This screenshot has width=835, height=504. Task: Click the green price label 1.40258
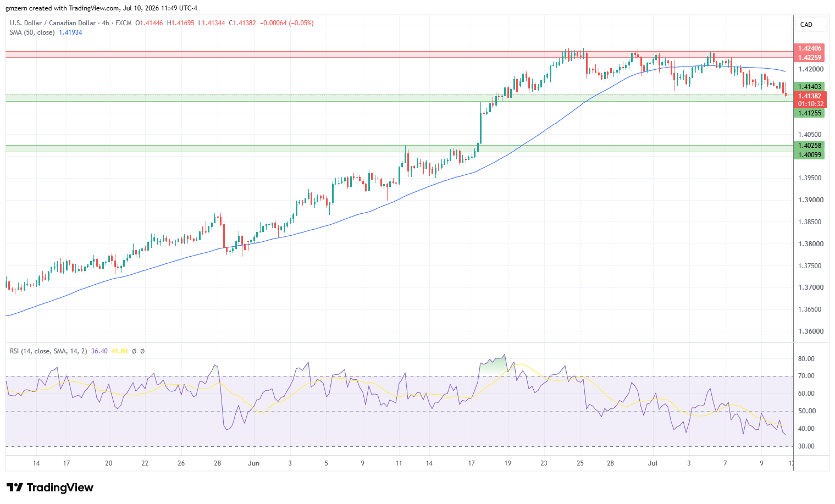click(810, 146)
